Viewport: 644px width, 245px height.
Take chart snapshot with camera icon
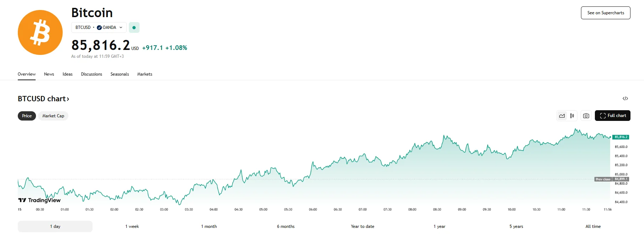(586, 116)
